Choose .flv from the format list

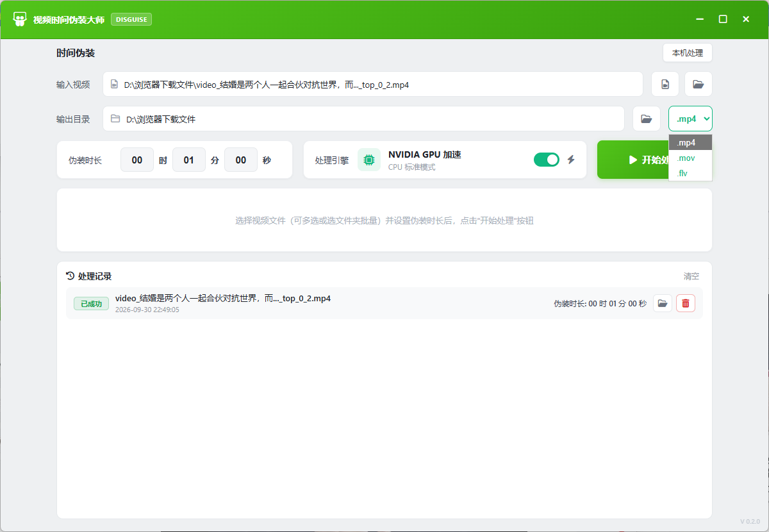pos(690,173)
